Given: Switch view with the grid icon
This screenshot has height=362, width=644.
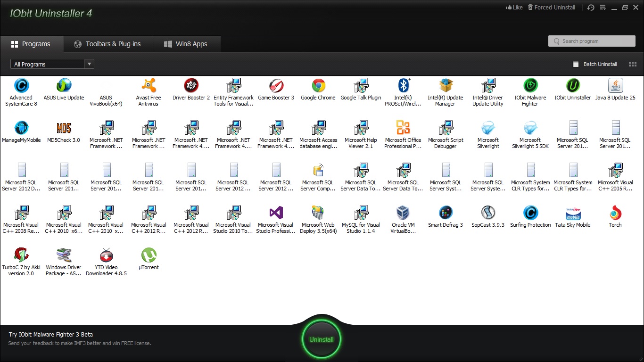Looking at the screenshot, I should coord(633,64).
